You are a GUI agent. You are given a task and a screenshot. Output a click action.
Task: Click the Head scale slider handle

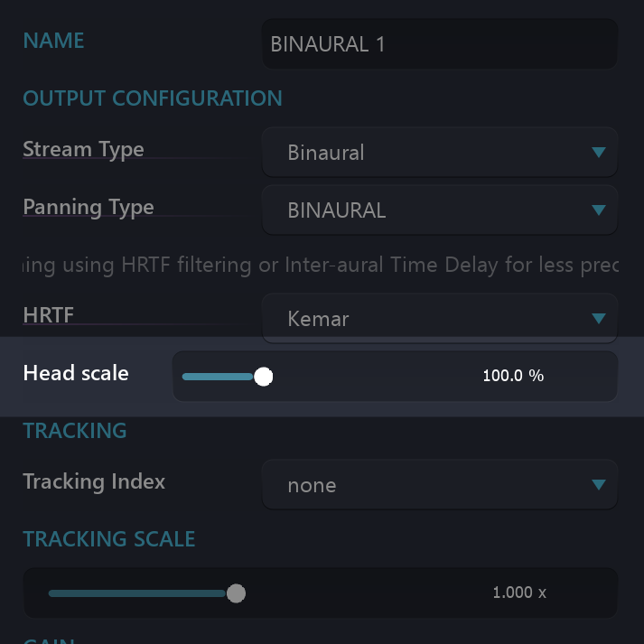(x=263, y=376)
